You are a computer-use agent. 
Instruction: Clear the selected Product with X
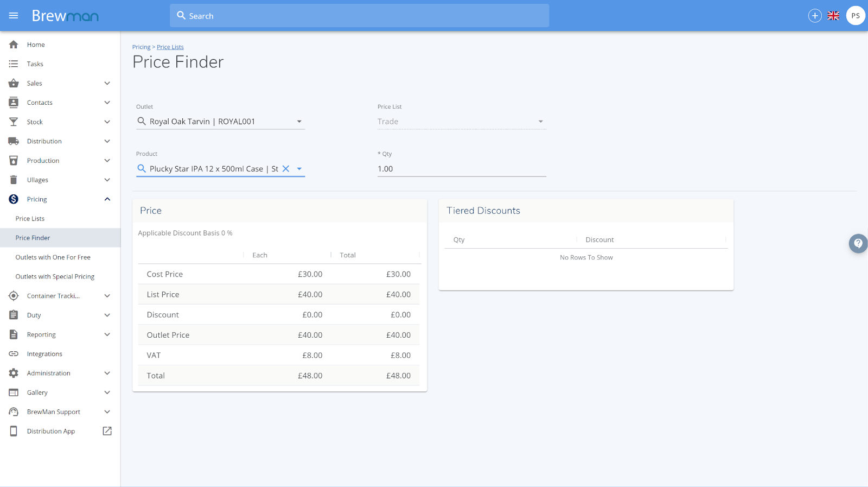click(286, 169)
